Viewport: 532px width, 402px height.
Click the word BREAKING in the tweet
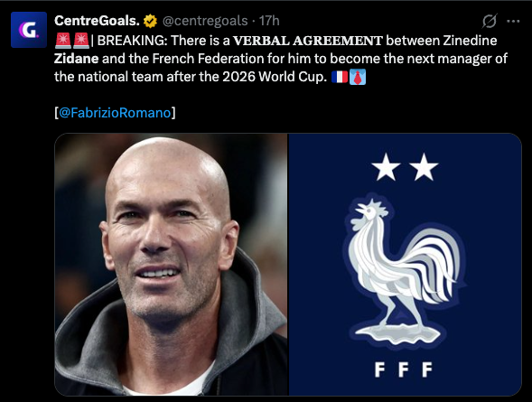click(130, 41)
